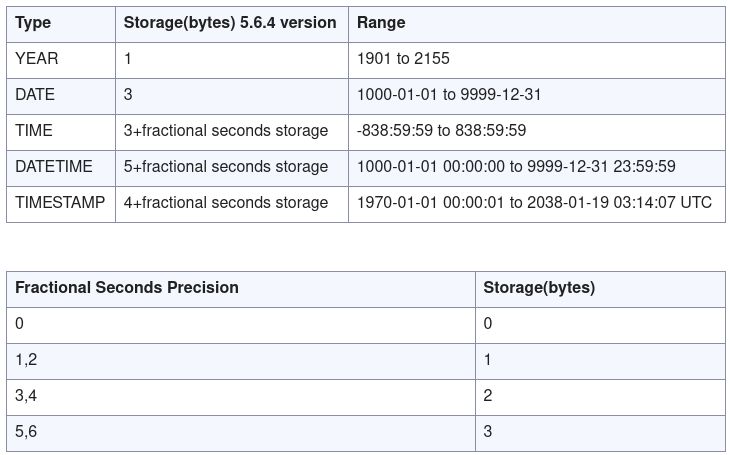The image size is (730, 455).
Task: Select TIMESTAMP range ending 03:14:07 UTC
Action: [534, 202]
